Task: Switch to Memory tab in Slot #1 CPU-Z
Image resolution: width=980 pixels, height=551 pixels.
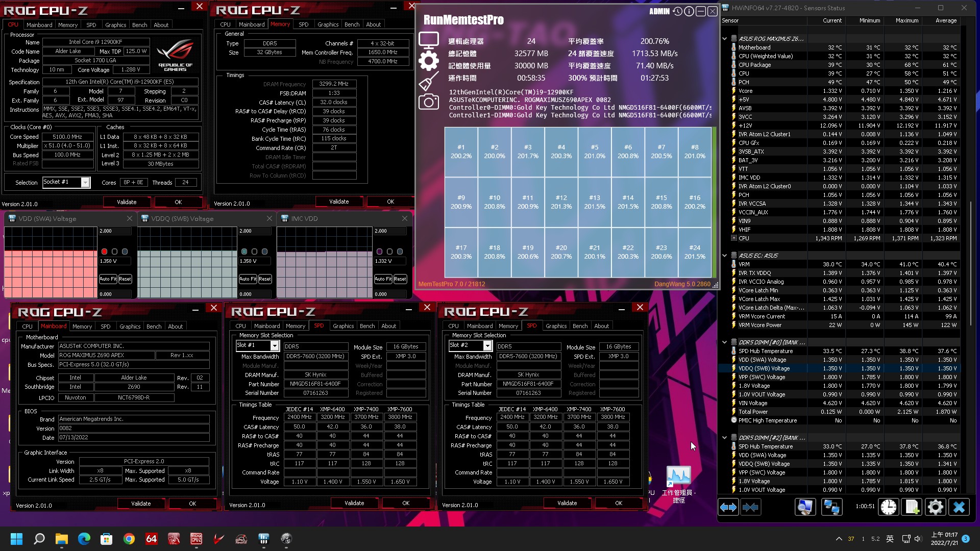Action: [296, 326]
